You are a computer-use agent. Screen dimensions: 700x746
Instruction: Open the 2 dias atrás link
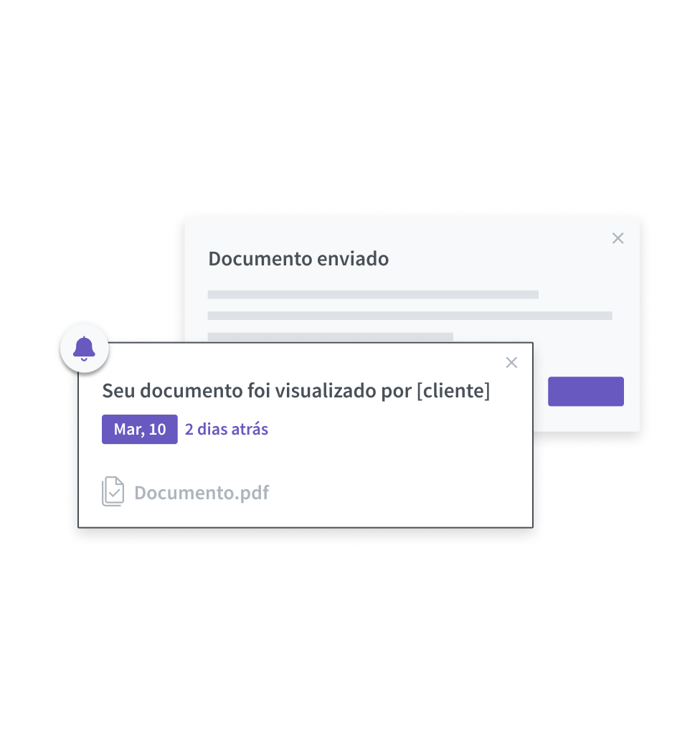coord(227,429)
